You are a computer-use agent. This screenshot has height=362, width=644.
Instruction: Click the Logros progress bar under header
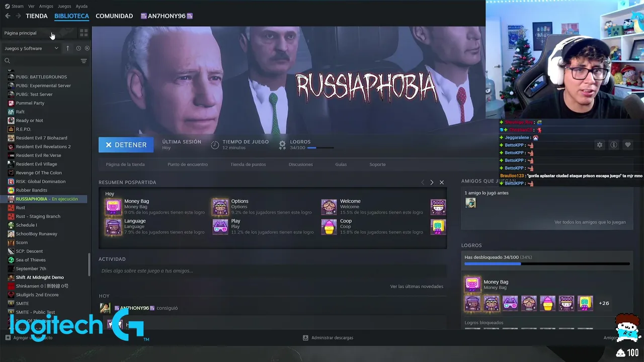click(x=320, y=148)
